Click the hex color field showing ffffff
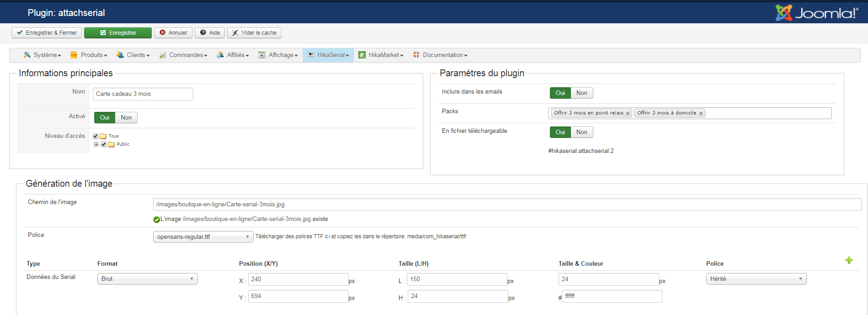Screen dimensions: 868x315 pos(612,296)
